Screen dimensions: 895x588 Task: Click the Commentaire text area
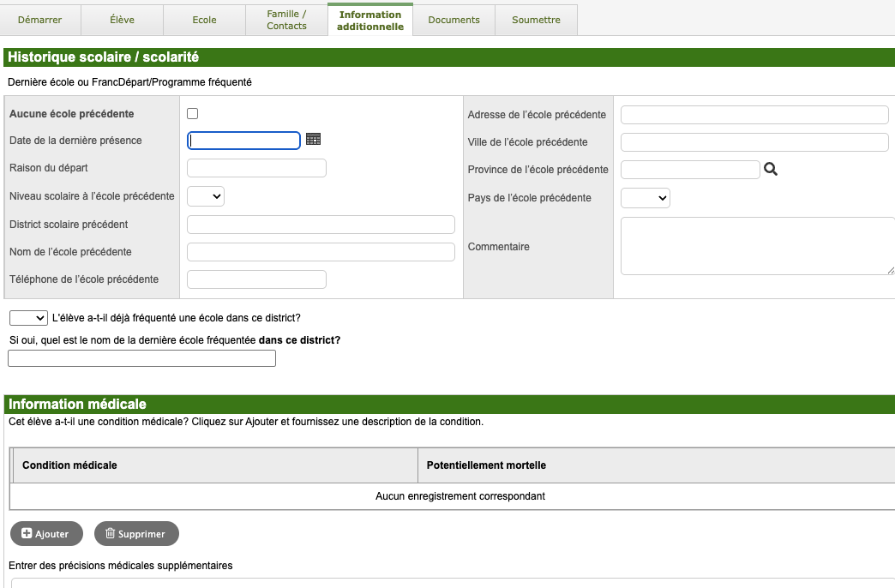754,246
